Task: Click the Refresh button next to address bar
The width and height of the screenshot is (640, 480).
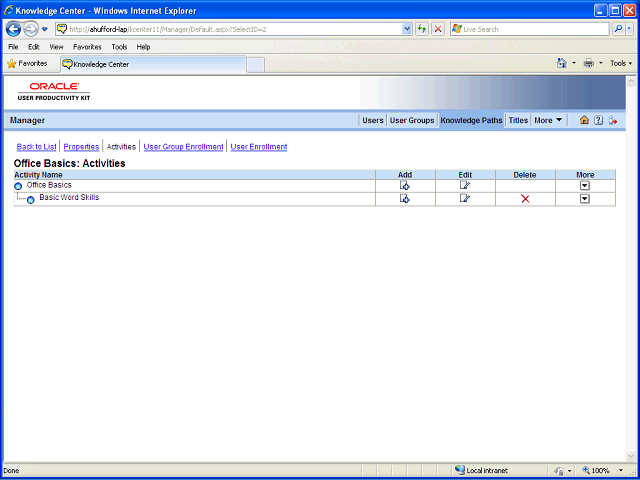Action: [x=422, y=29]
